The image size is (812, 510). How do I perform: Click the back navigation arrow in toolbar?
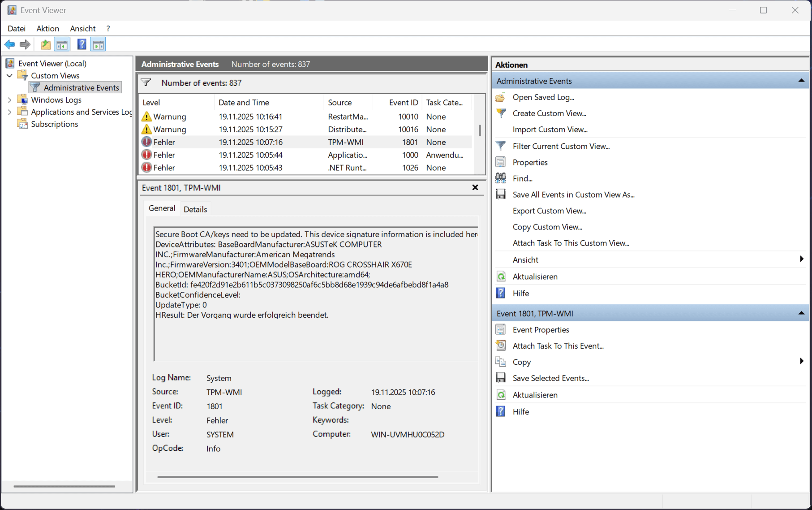9,44
